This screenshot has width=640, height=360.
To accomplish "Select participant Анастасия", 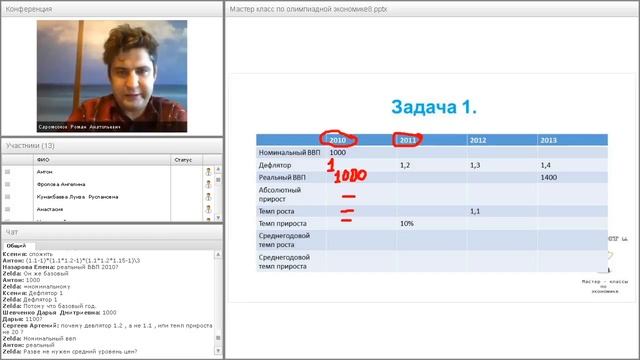I will pos(50,209).
